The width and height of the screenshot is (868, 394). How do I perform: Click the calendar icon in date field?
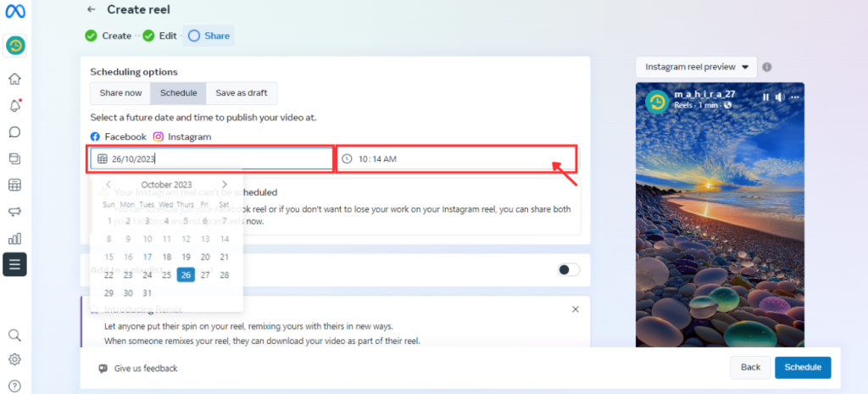click(103, 158)
